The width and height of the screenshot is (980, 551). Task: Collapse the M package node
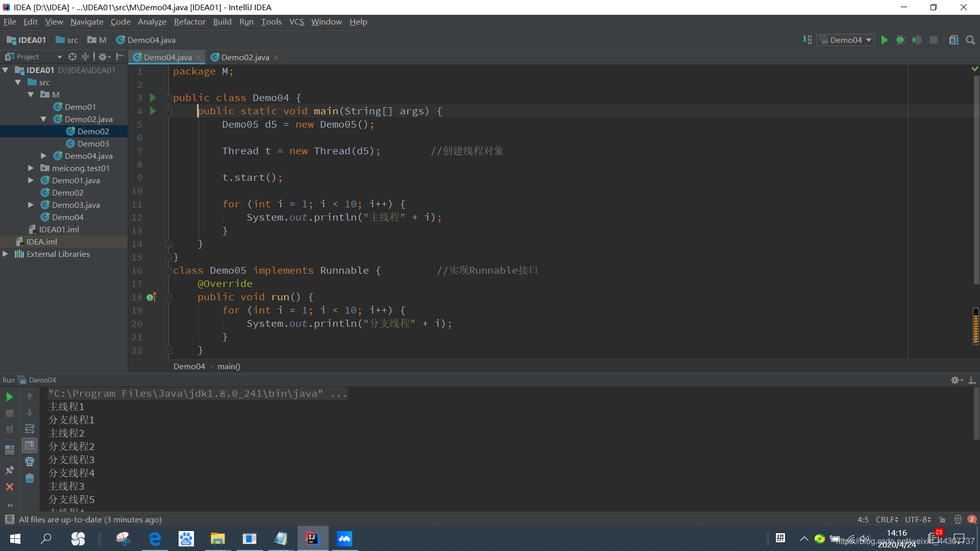(x=31, y=94)
